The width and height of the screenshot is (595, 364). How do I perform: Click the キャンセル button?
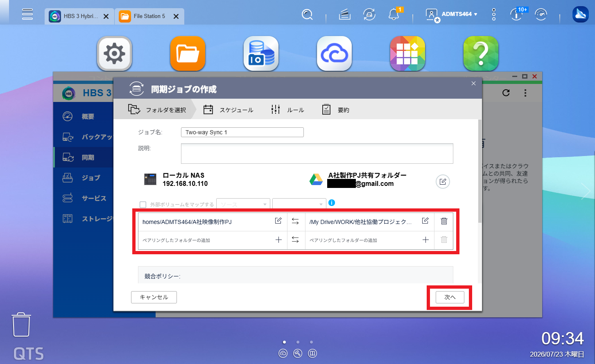coord(154,297)
